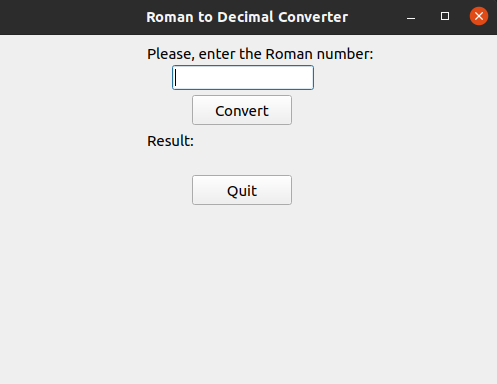Click the Convert button
The height and width of the screenshot is (384, 497).
pyautogui.click(x=242, y=110)
